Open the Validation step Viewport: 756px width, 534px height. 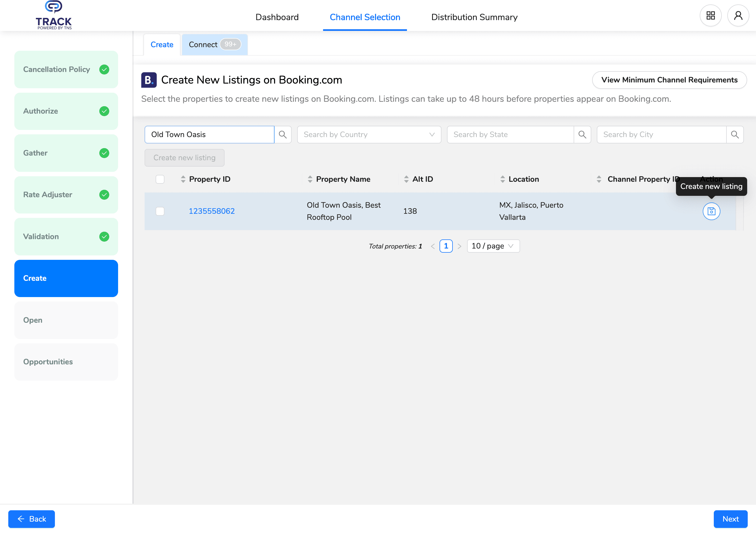66,237
